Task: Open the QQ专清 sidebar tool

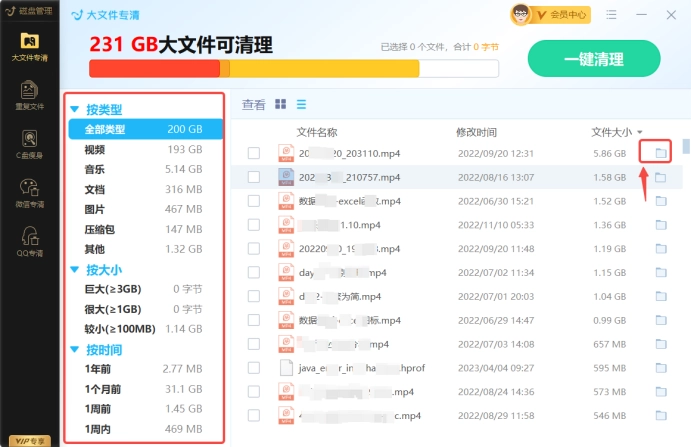Action: tap(29, 239)
